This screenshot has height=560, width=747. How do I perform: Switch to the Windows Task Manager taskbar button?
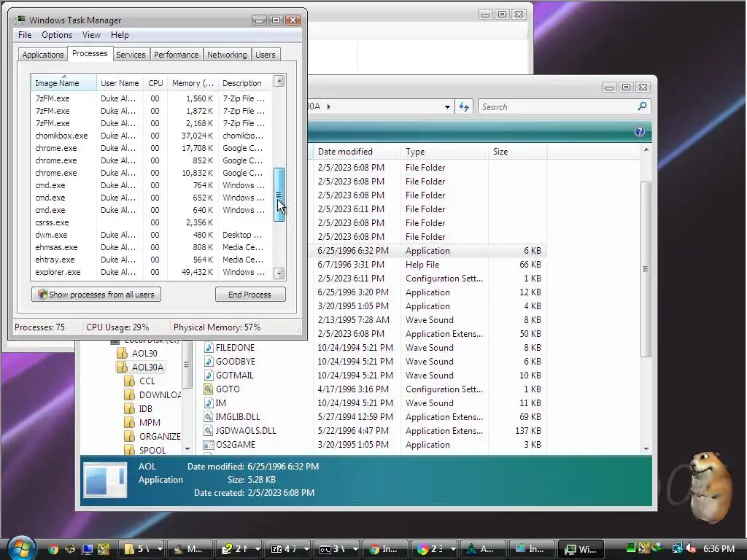[x=581, y=549]
